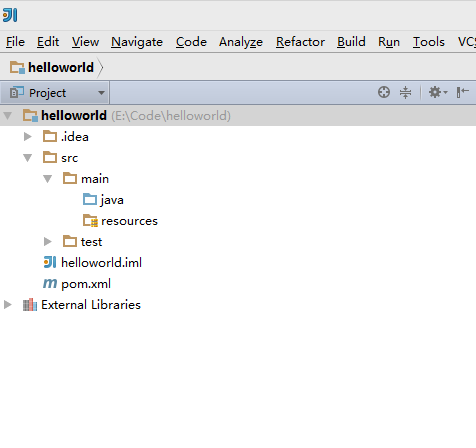Image resolution: width=476 pixels, height=448 pixels.
Task: Click the Maven pom.xml file icon
Action: [50, 284]
